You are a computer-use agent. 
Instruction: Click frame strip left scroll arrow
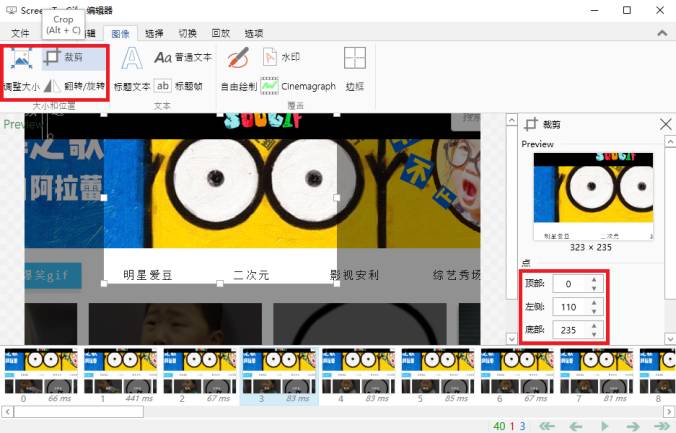pyautogui.click(x=7, y=411)
